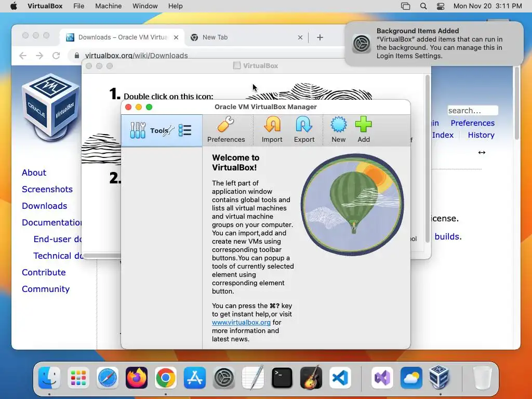Open the Downloads link in the site sidebar
This screenshot has height=399, width=532.
pyautogui.click(x=45, y=206)
